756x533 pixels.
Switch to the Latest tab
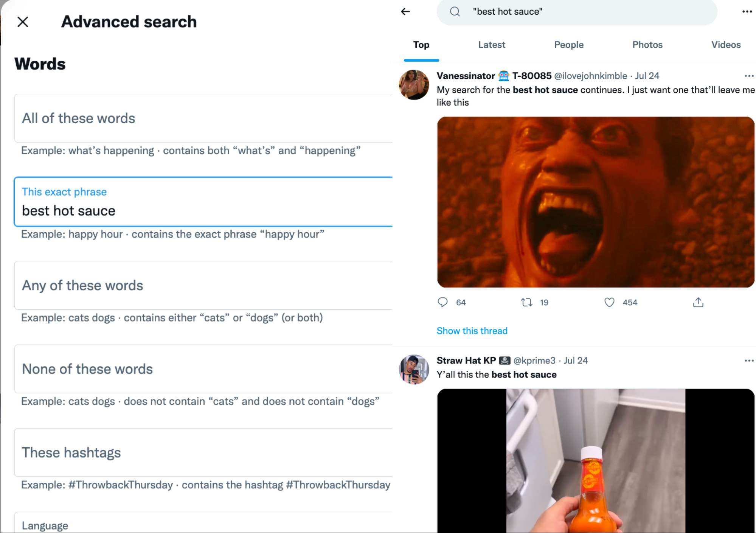[x=491, y=45]
